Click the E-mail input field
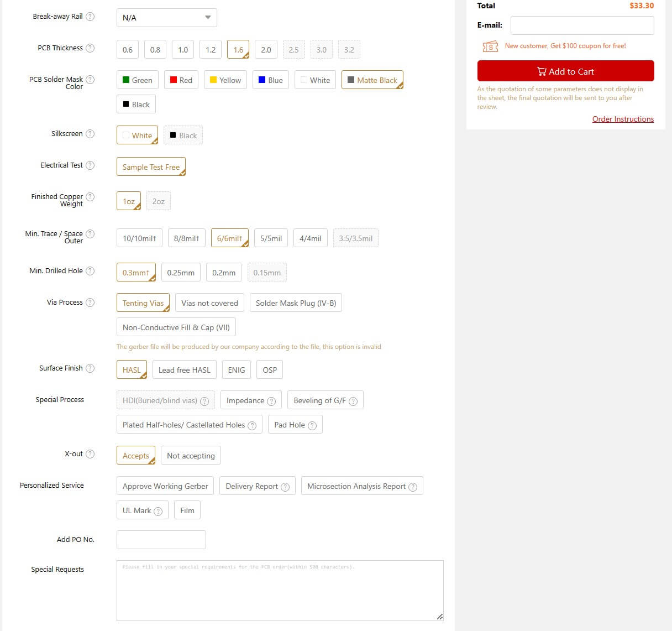672x631 pixels. point(582,25)
